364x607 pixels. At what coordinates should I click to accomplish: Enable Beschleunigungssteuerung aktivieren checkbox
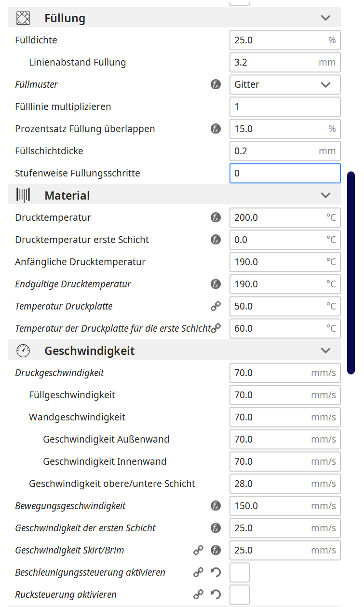click(240, 572)
